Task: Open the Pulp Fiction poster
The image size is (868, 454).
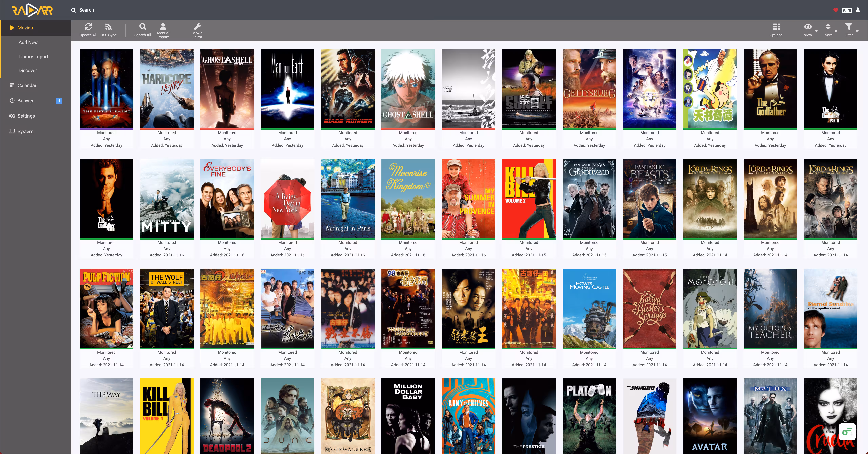Action: (x=106, y=308)
